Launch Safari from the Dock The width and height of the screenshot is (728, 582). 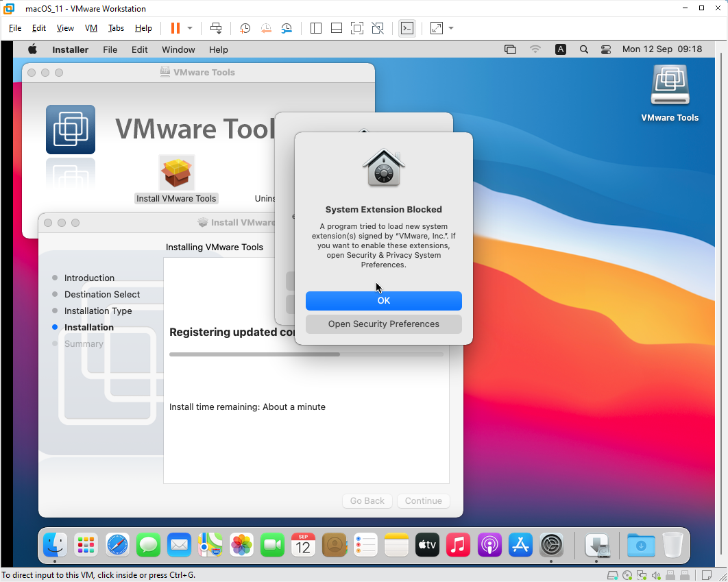[x=117, y=545]
